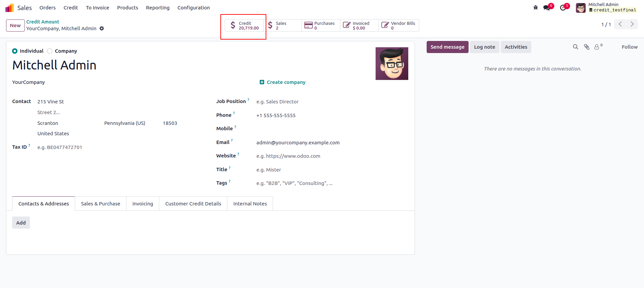
Task: Click the paperclip attachments icon
Action: coord(587,47)
